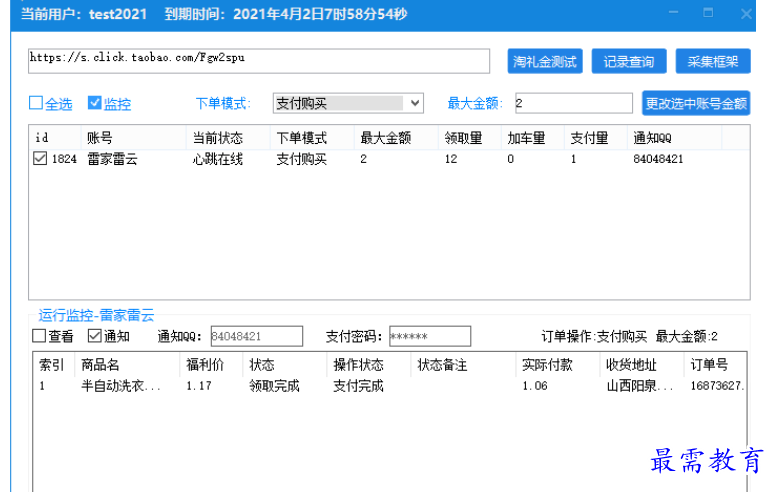Close the application window

(x=746, y=14)
